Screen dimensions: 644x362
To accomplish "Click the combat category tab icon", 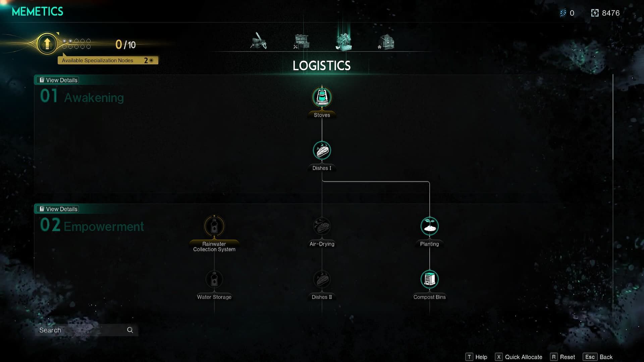I will [x=259, y=41].
